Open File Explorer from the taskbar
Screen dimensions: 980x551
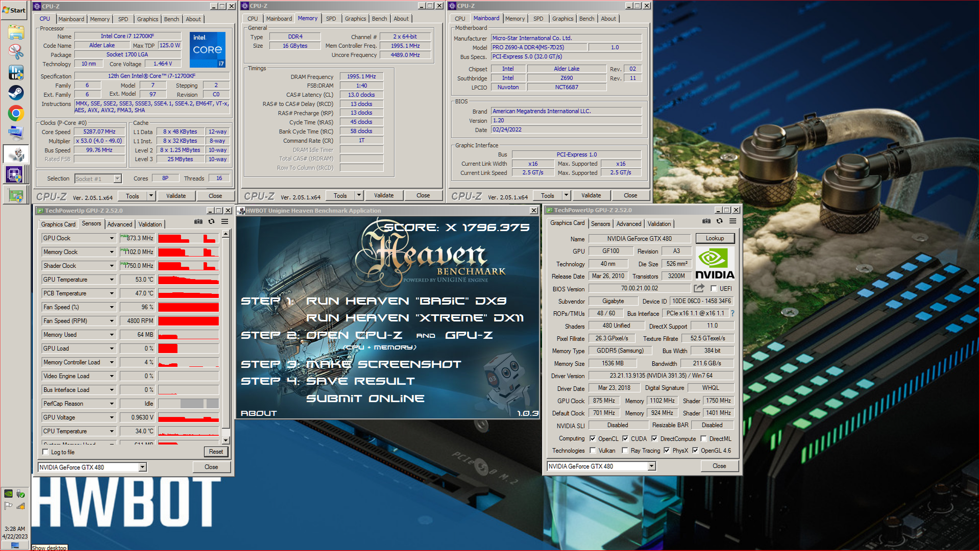16,32
